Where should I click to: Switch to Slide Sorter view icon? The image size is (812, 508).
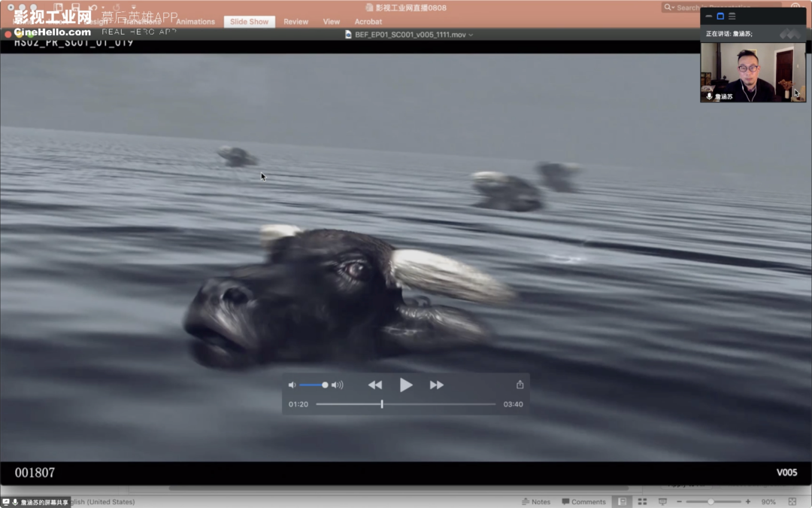[642, 502]
